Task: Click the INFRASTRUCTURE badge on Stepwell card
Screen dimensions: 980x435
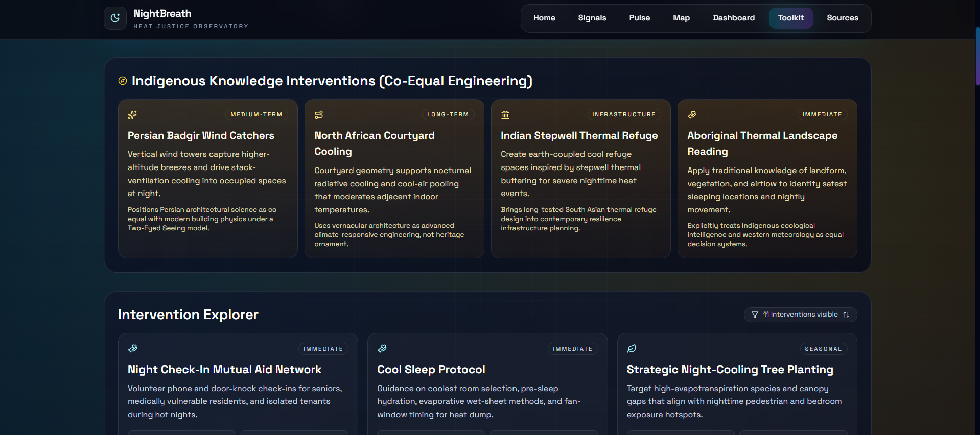Action: click(624, 115)
